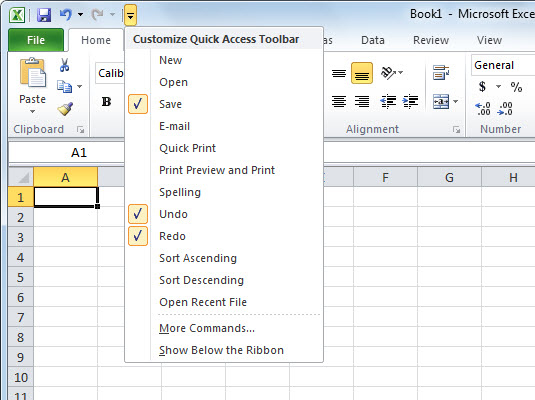Image resolution: width=535 pixels, height=400 pixels.
Task: Open the Orientation dropdown arrow
Action: click(x=401, y=72)
